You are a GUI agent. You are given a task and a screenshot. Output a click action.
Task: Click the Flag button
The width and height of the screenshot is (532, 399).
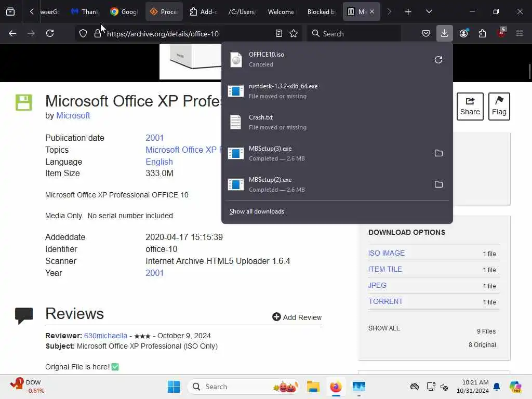499,107
